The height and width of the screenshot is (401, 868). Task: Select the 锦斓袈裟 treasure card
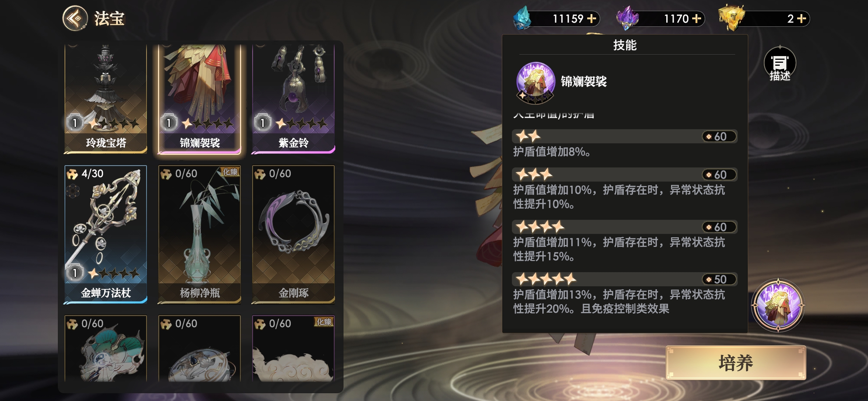200,98
